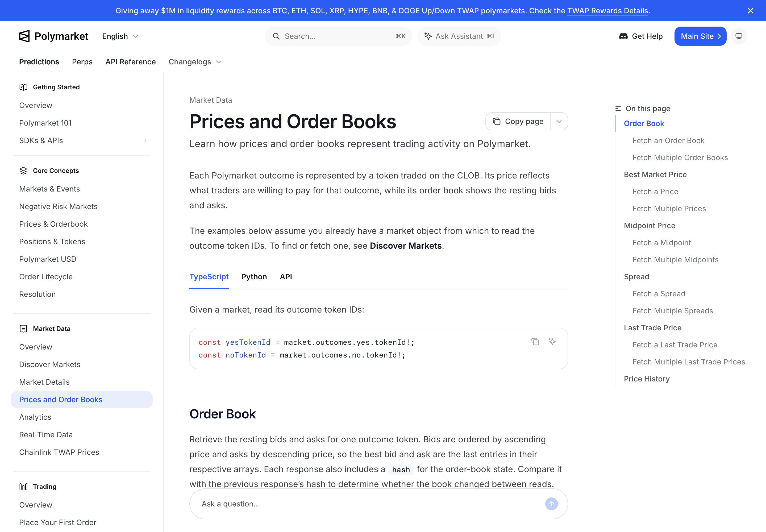The height and width of the screenshot is (532, 766).
Task: Toggle the theme with the monitor icon
Action: click(x=739, y=36)
